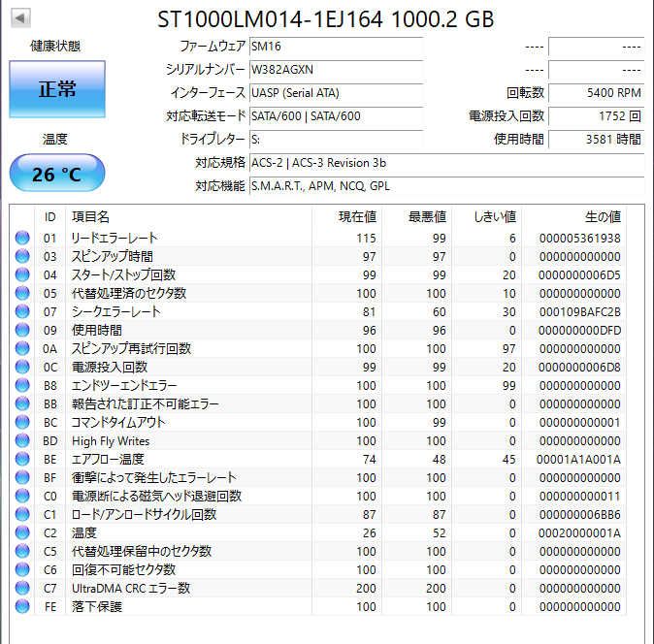Viewport: 654px width, 644px height.
Task: Click raw value 000109BAFC2B
Action: [579, 311]
